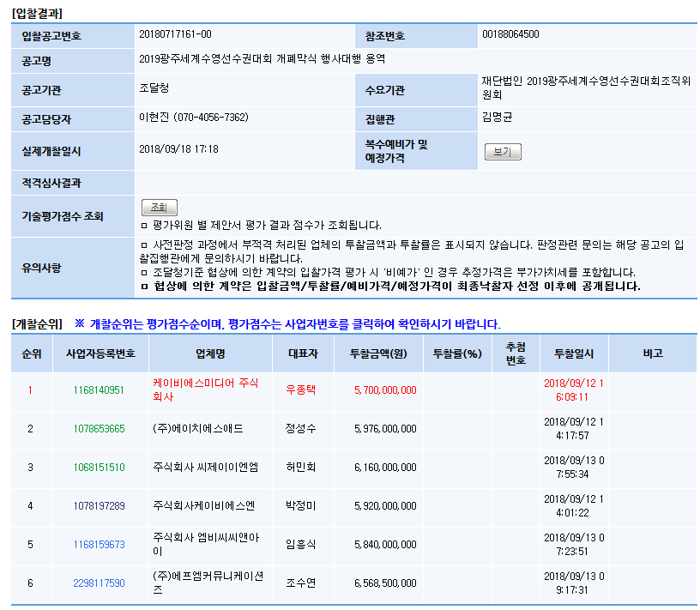700x610 pixels.
Task: Click bid amount 5,700,000,000
Action: (385, 390)
